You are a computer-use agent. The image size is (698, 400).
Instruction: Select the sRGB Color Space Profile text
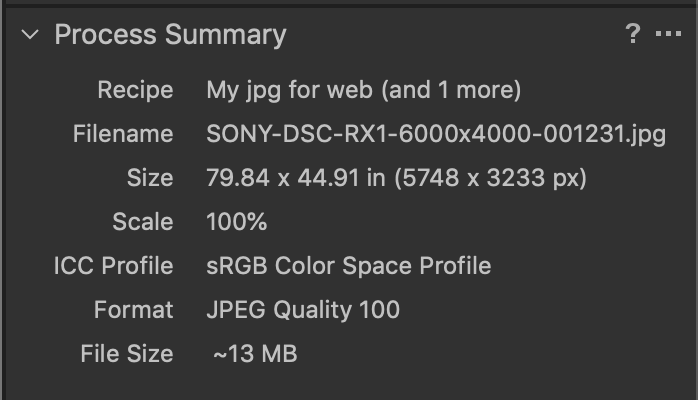coord(349,266)
